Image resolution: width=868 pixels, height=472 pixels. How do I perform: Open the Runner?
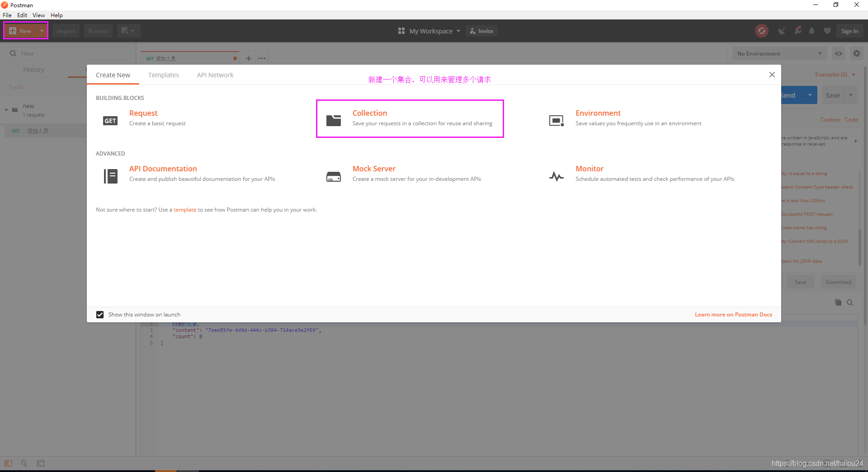98,31
